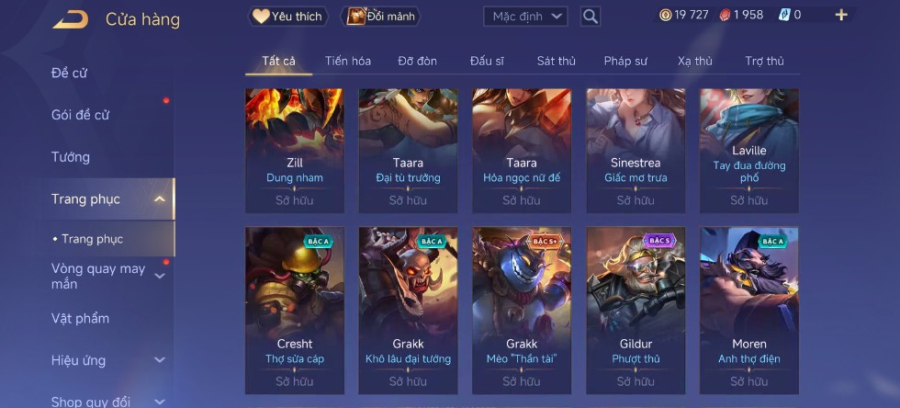Image resolution: width=900 pixels, height=408 pixels.
Task: Select the Zill Dung nham skin card
Action: coord(294,151)
